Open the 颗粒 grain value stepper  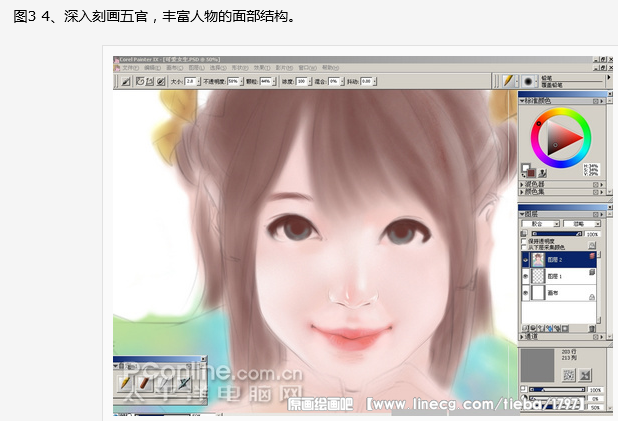point(274,82)
